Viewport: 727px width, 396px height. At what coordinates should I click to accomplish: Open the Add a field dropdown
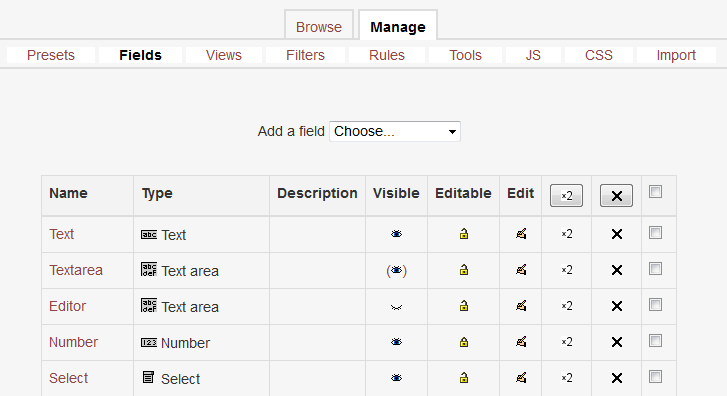395,131
